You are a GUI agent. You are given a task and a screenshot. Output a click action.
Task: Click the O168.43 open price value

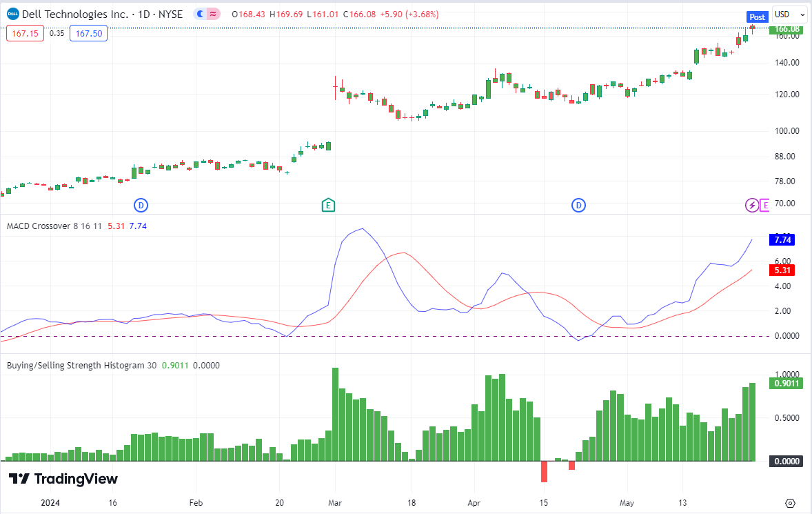coord(248,14)
